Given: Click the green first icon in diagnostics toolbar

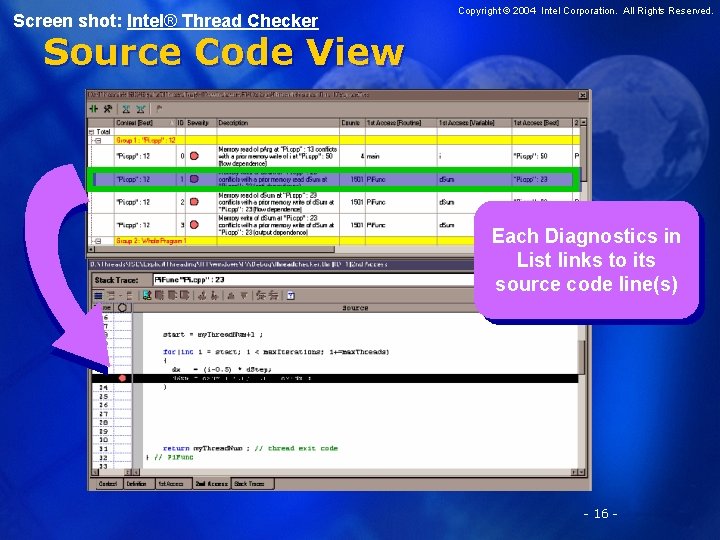Looking at the screenshot, I should point(94,109).
